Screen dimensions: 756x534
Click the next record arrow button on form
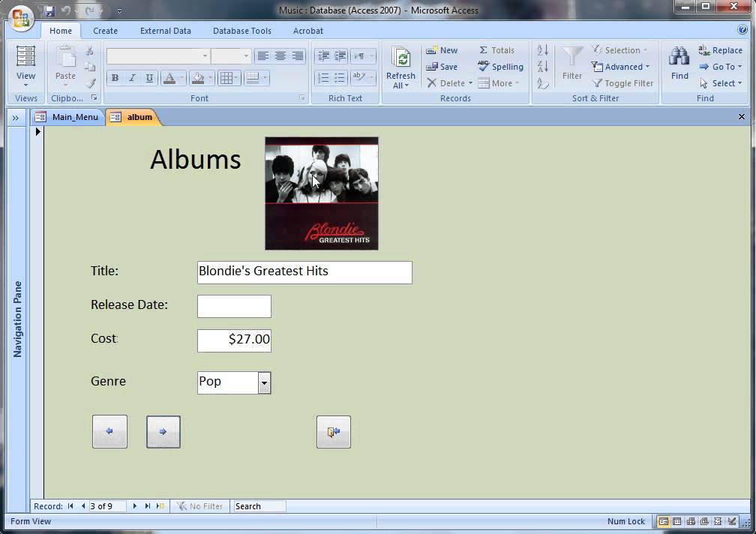(x=163, y=431)
